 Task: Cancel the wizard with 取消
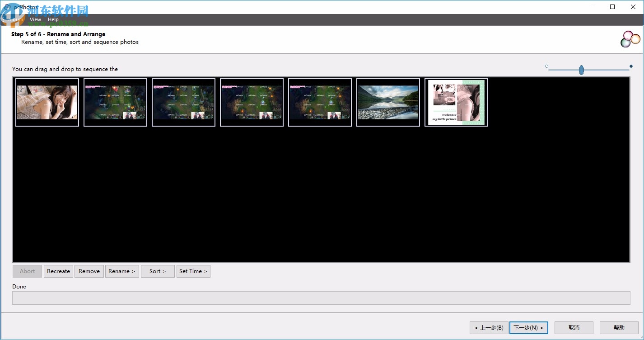pos(574,328)
